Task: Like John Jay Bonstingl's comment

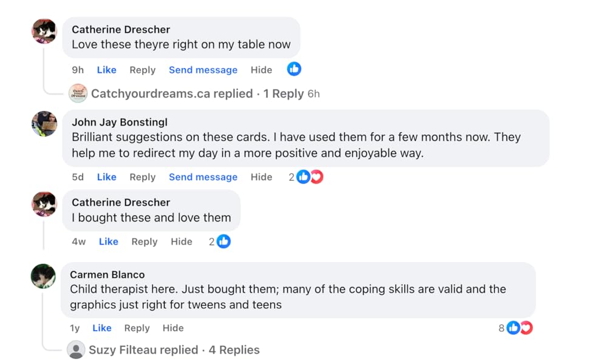Action: tap(106, 177)
